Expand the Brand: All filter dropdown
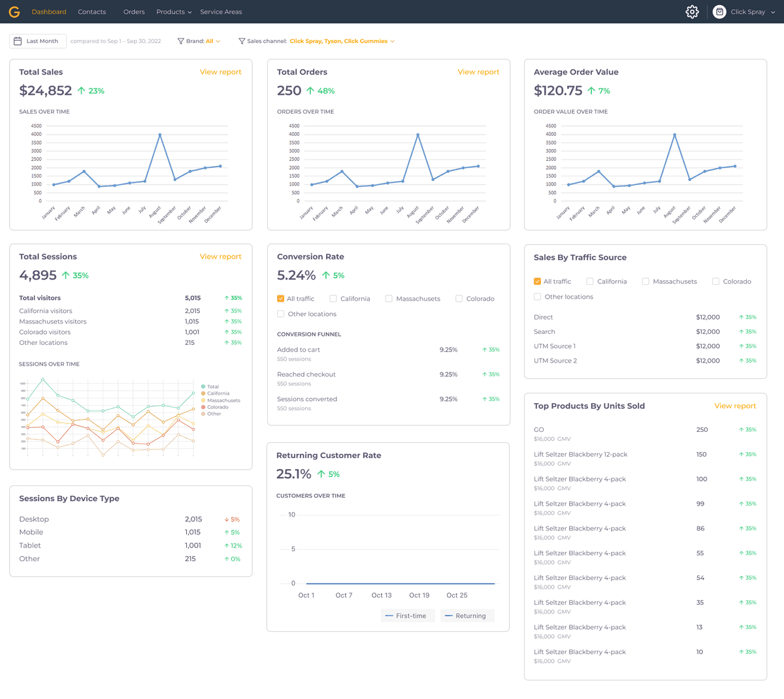 tap(213, 41)
